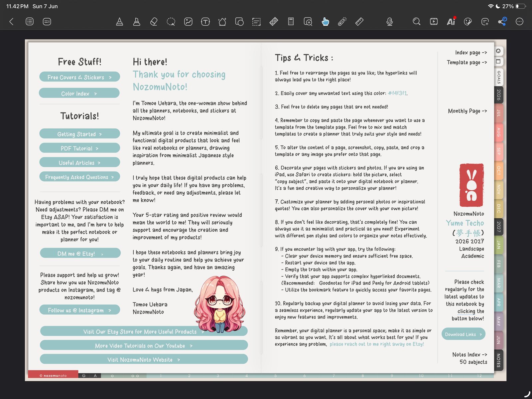Open the Color Index link
The height and width of the screenshot is (399, 532).
click(x=79, y=93)
